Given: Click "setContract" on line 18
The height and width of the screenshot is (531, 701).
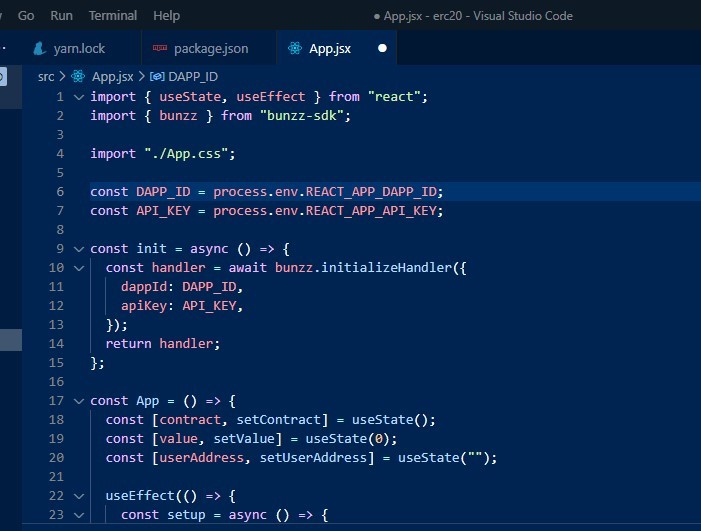Looking at the screenshot, I should pyautogui.click(x=279, y=420).
